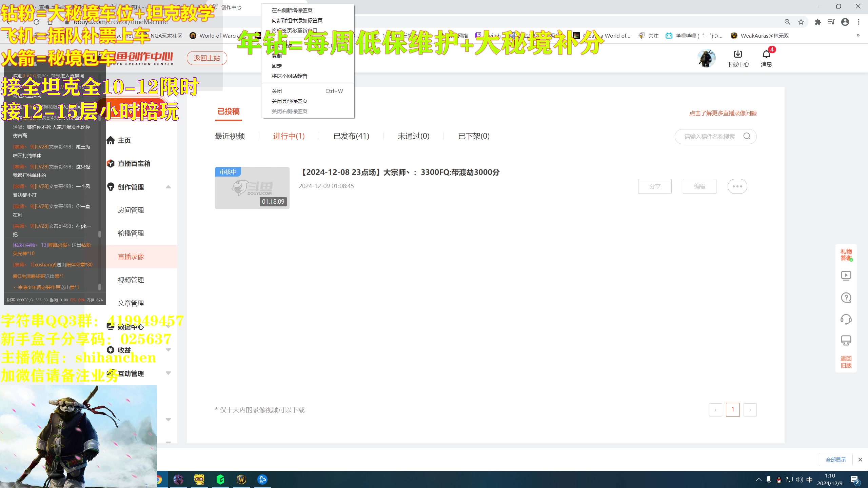
Task: Click 分享 button for the live recording
Action: point(655,186)
